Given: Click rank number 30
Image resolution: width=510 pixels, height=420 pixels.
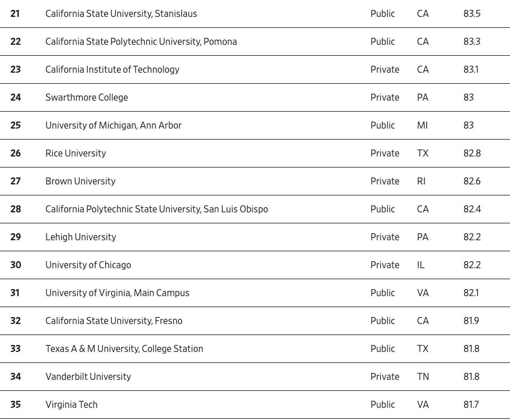Looking at the screenshot, I should [x=16, y=265].
